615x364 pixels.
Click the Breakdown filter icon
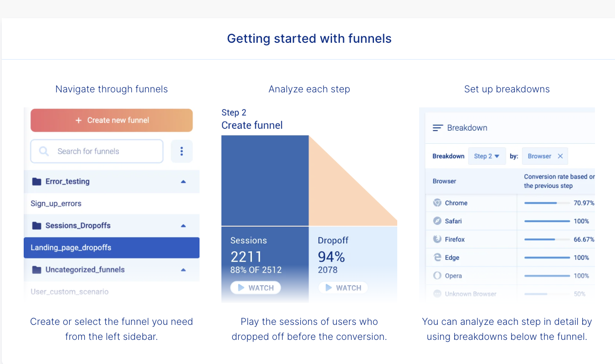436,128
